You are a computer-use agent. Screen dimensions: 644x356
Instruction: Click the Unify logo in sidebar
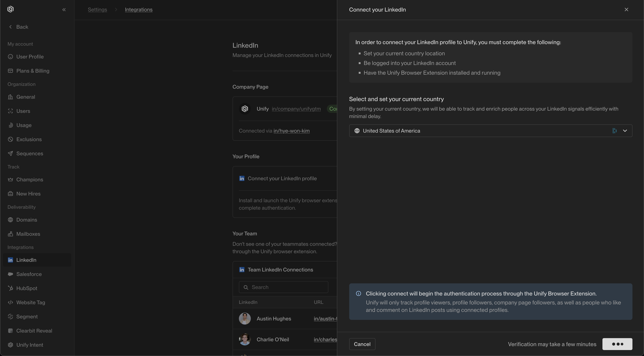(10, 9)
